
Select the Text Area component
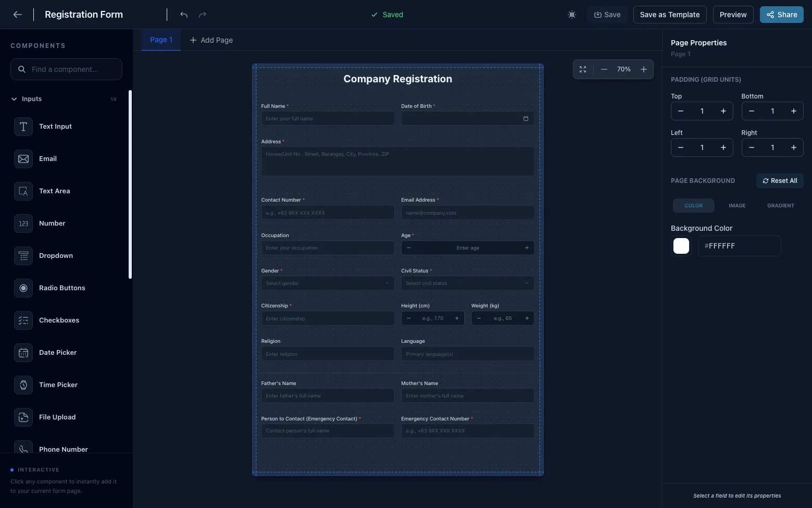54,191
